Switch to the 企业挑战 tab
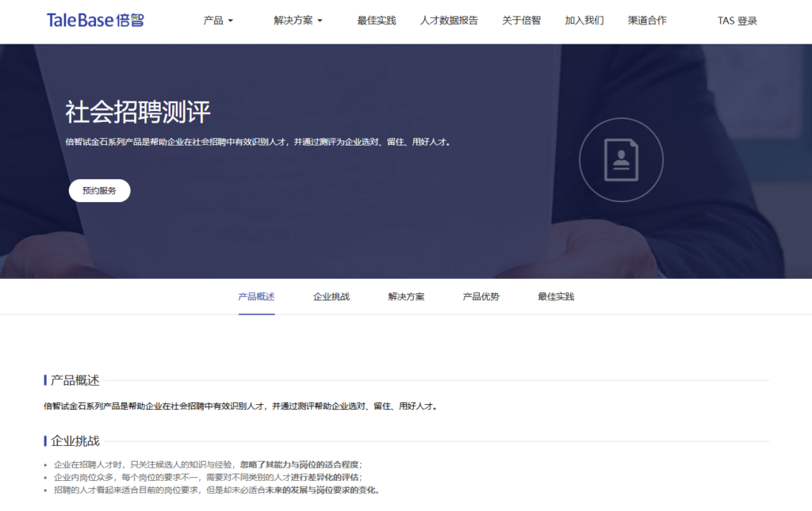 click(331, 296)
